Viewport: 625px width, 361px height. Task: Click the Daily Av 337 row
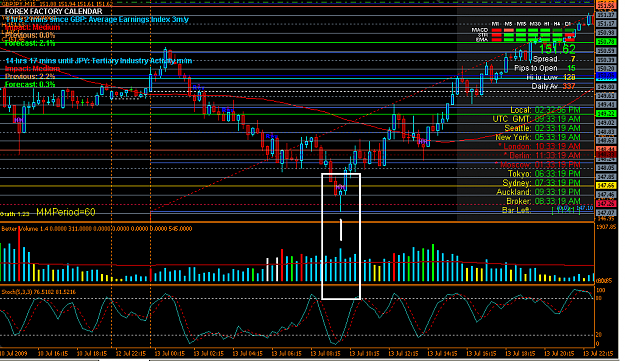[x=553, y=86]
